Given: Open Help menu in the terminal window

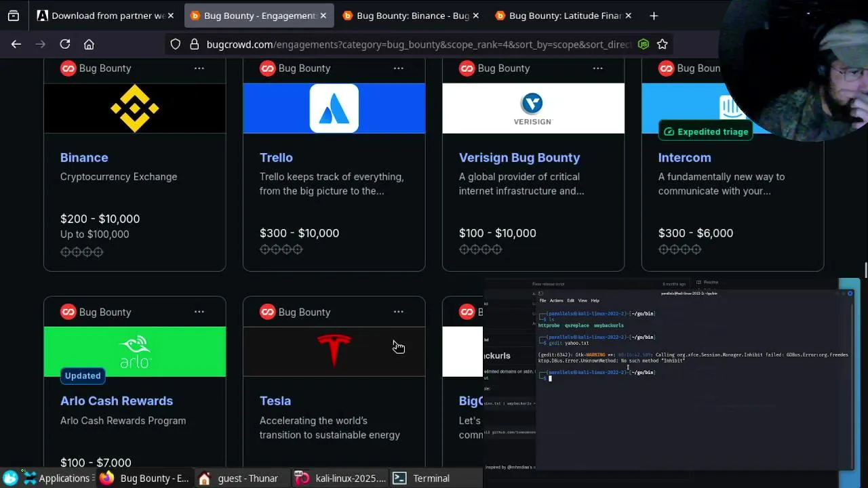Looking at the screenshot, I should tap(595, 300).
